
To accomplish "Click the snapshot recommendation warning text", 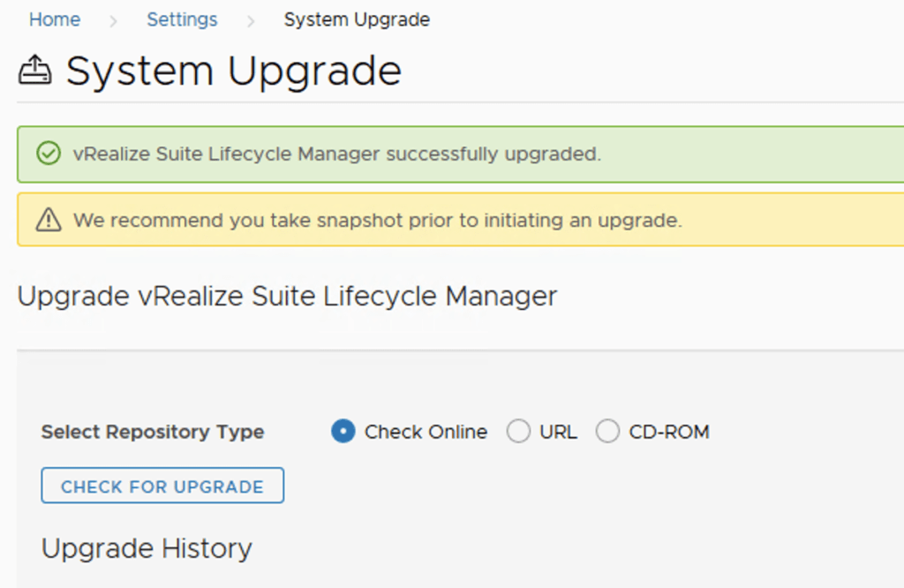I will coord(377,220).
